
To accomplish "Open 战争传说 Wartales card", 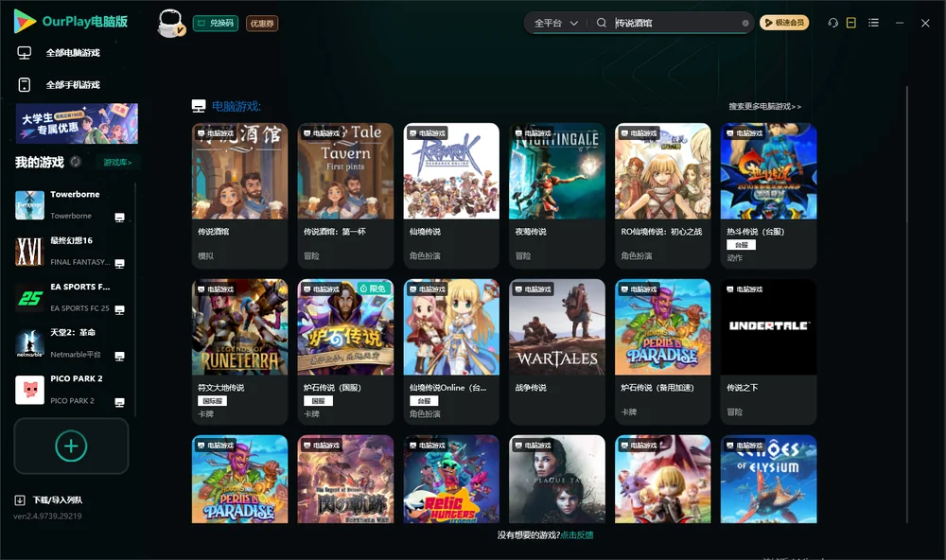I will [x=557, y=351].
